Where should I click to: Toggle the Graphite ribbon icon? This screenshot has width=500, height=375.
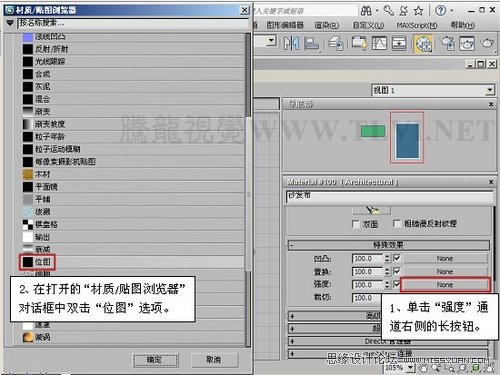click(x=359, y=43)
